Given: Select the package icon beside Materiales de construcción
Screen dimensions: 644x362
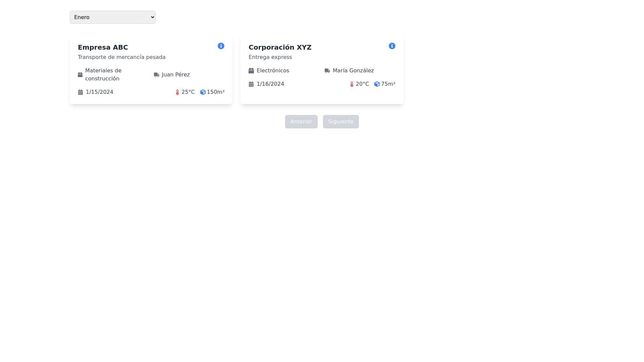Looking at the screenshot, I should [x=80, y=74].
